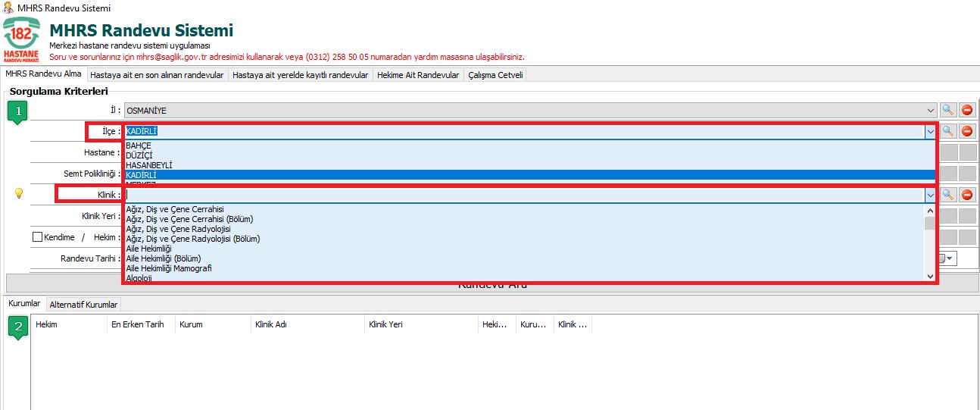
Task: Collapse the İlçe dropdown via its arrow
Action: point(930,131)
